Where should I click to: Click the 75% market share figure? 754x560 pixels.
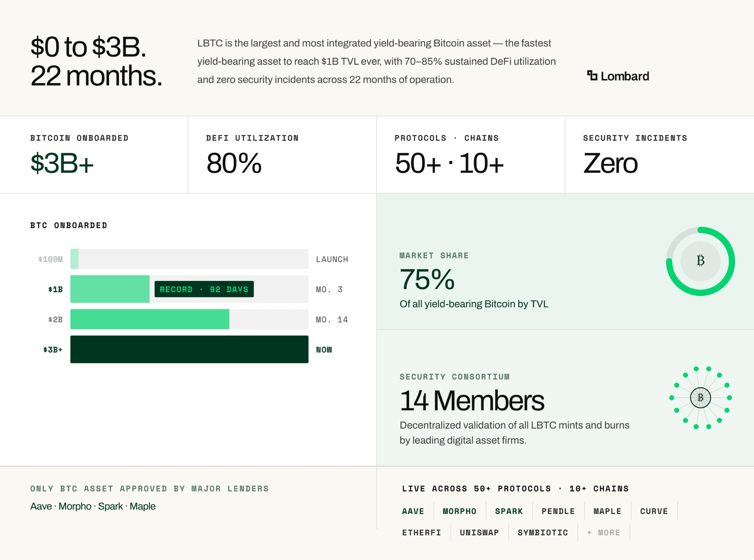pyautogui.click(x=427, y=279)
